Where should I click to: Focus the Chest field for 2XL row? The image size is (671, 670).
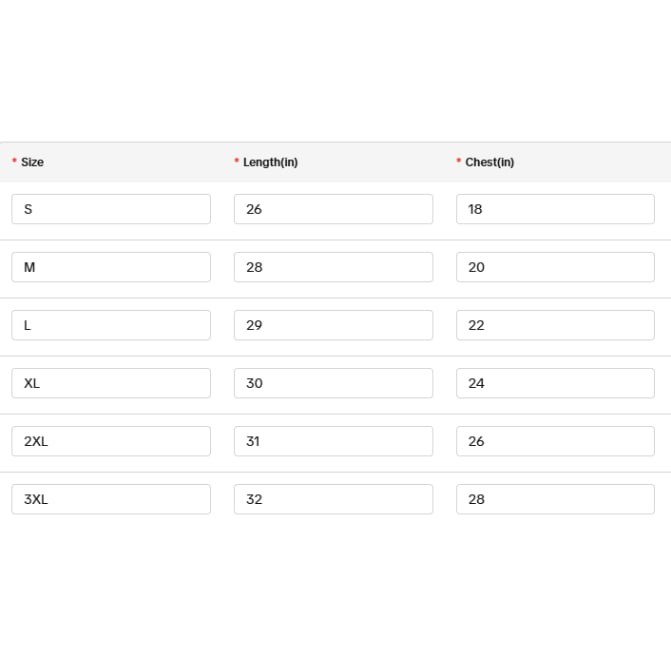coord(555,441)
